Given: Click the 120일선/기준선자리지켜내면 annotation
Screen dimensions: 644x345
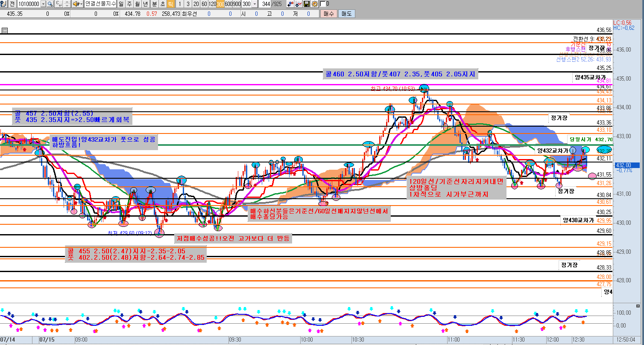Looking at the screenshot, I should click(456, 188).
